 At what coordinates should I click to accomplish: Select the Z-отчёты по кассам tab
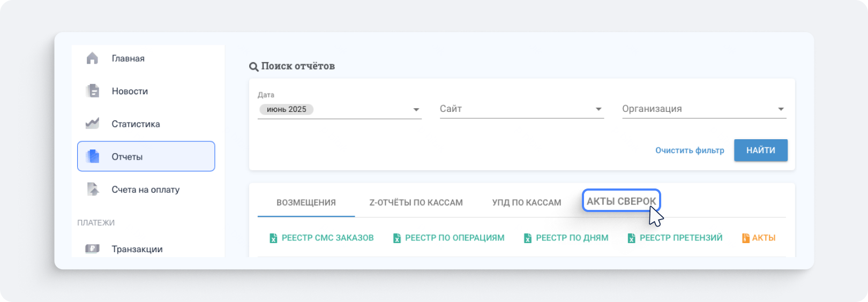(x=416, y=202)
